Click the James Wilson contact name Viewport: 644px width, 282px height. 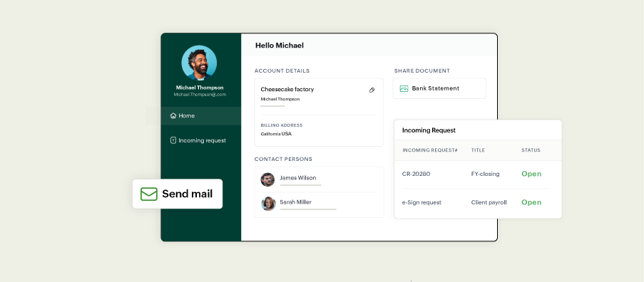(298, 178)
